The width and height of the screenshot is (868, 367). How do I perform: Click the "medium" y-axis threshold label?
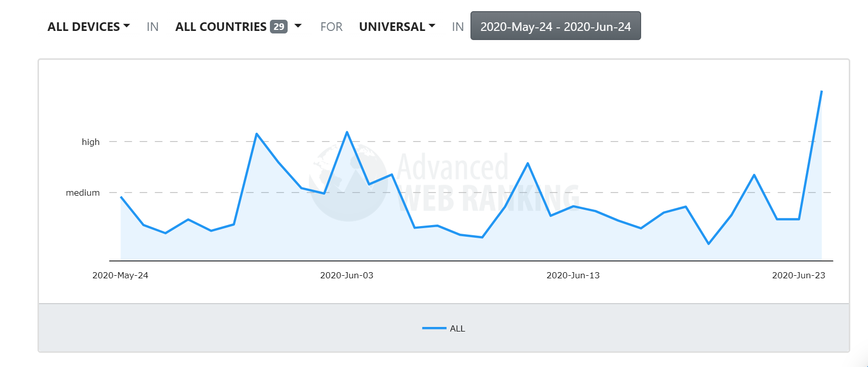coord(83,193)
